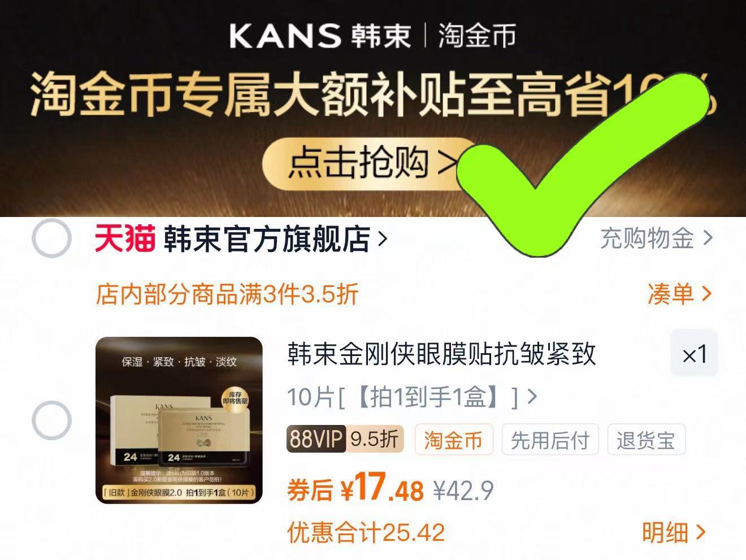Tap the 退货宝 tag
Screen dimensions: 746x560
(x=646, y=440)
